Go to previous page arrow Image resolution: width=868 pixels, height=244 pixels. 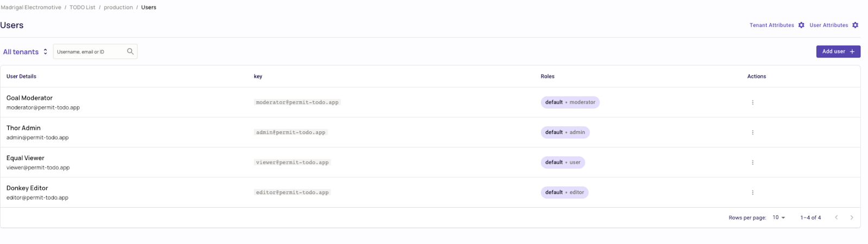point(837,217)
